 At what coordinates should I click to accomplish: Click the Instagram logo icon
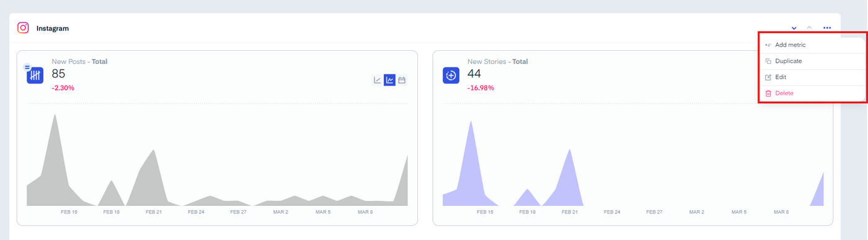[x=23, y=28]
